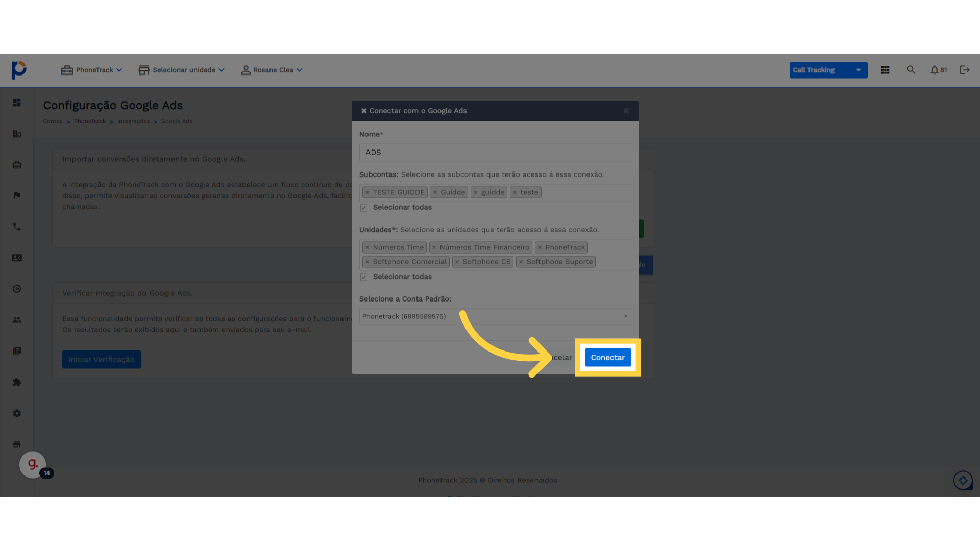Open the circular gauge icon in the sidebar
Screen dimensions: 980x551
click(x=17, y=289)
